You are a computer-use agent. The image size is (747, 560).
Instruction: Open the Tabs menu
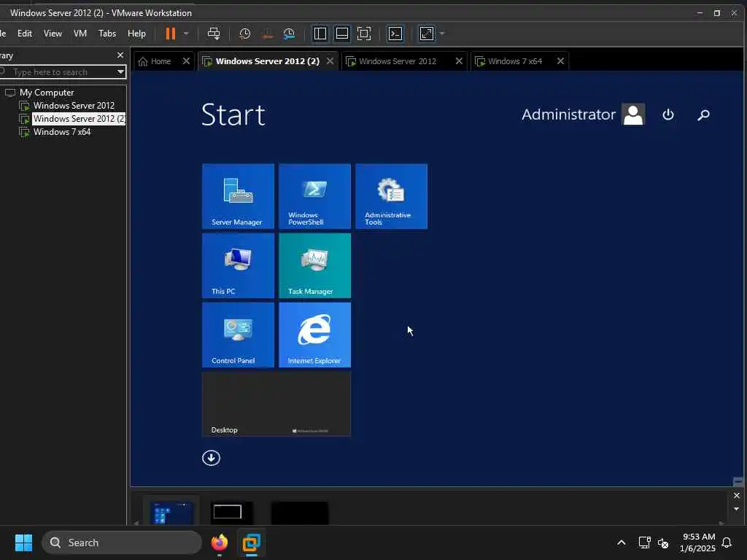click(x=107, y=34)
